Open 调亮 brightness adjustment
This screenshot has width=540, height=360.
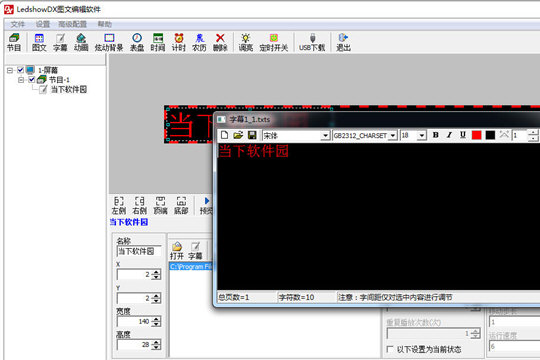[246, 42]
